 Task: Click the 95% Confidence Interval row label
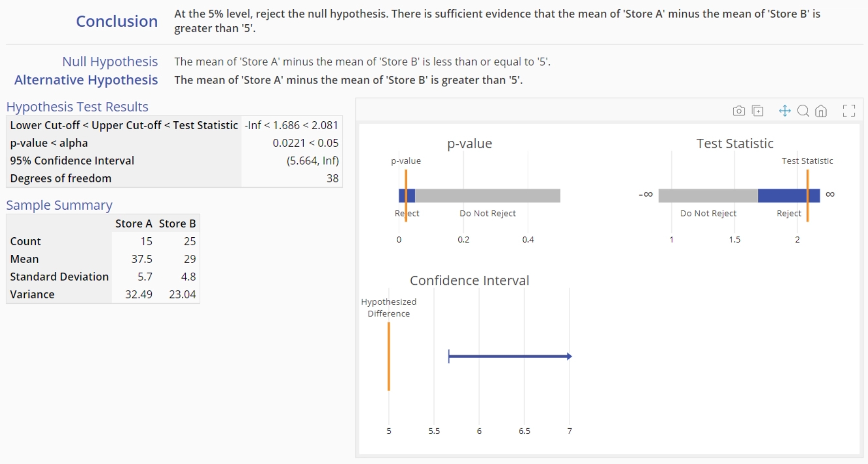click(72, 161)
